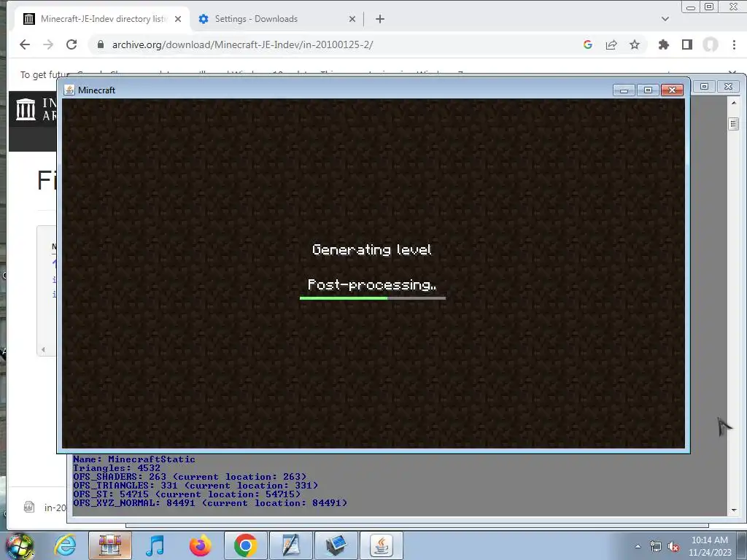The width and height of the screenshot is (747, 560).
Task: Click the Internet Archive logo
Action: point(26,109)
